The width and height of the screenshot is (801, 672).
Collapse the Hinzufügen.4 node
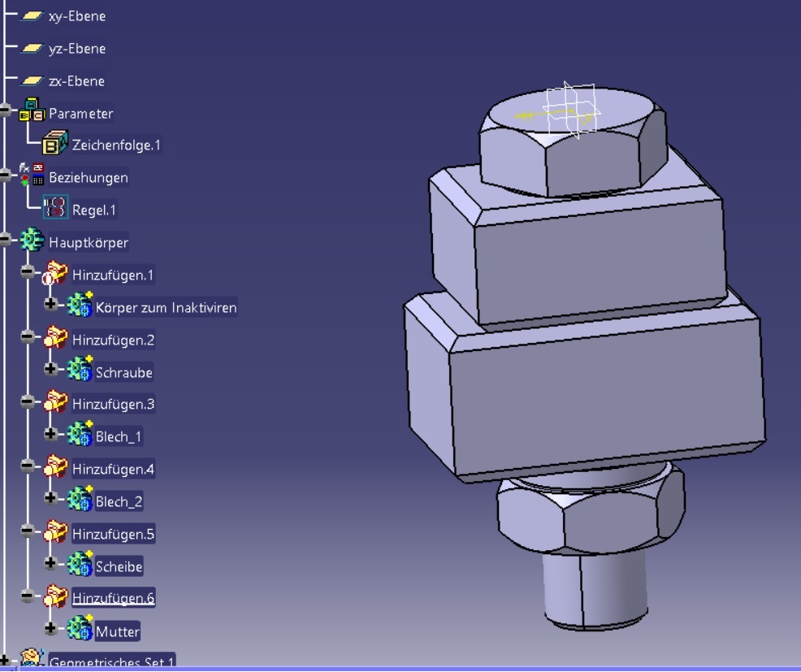click(28, 466)
